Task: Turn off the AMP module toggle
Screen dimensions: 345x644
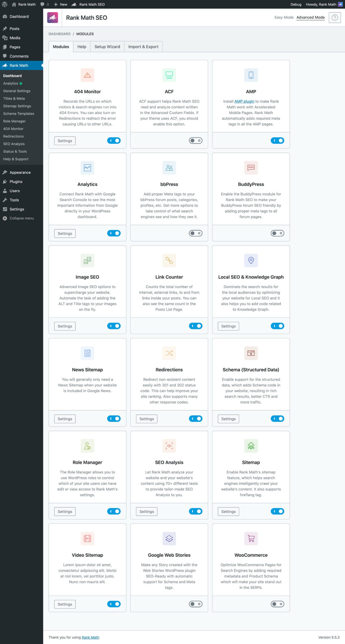Action: pos(277,140)
